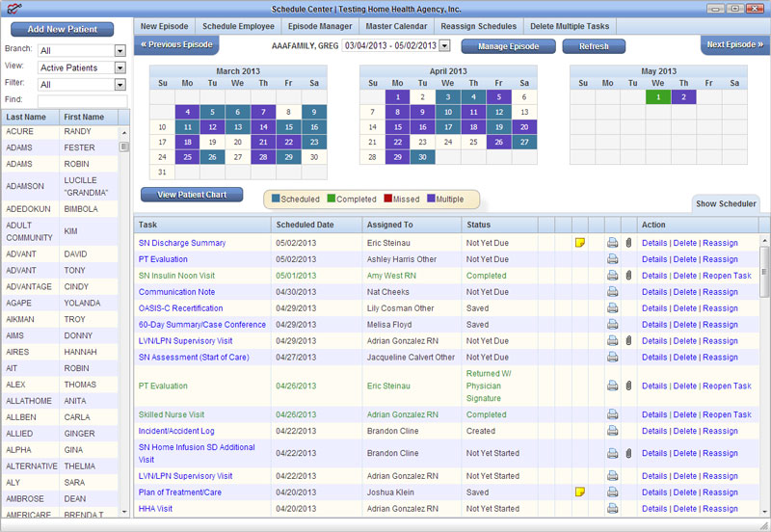Click the patient list scroll down arrow
Image resolution: width=771 pixels, height=532 pixels.
click(124, 512)
